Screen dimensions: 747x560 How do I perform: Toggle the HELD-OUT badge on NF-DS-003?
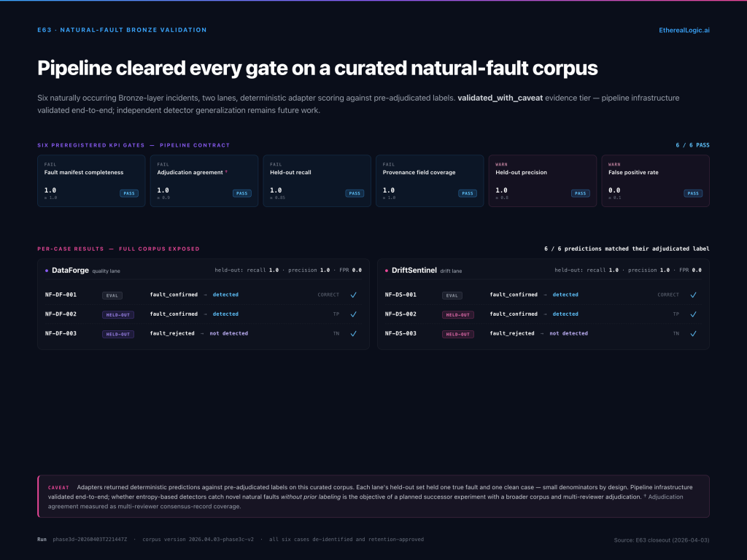458,334
